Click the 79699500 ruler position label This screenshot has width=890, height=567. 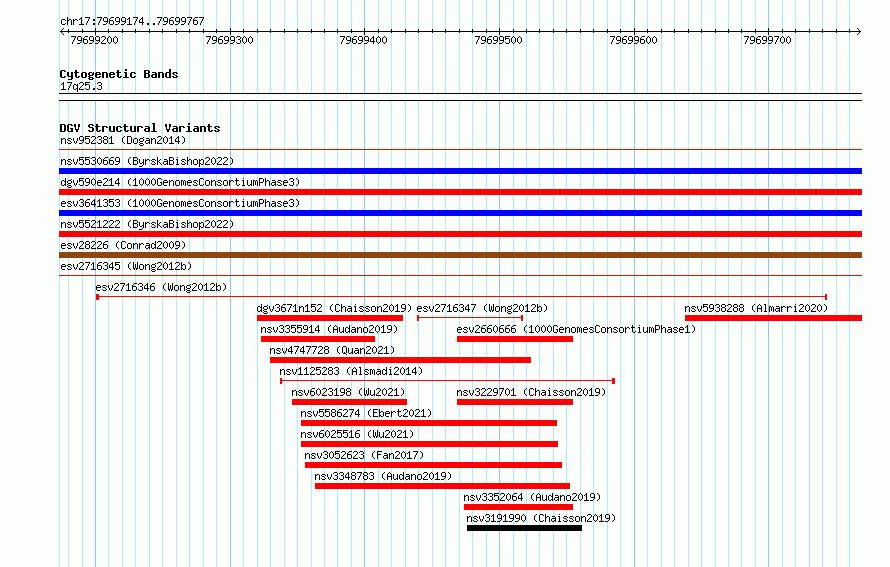point(498,40)
